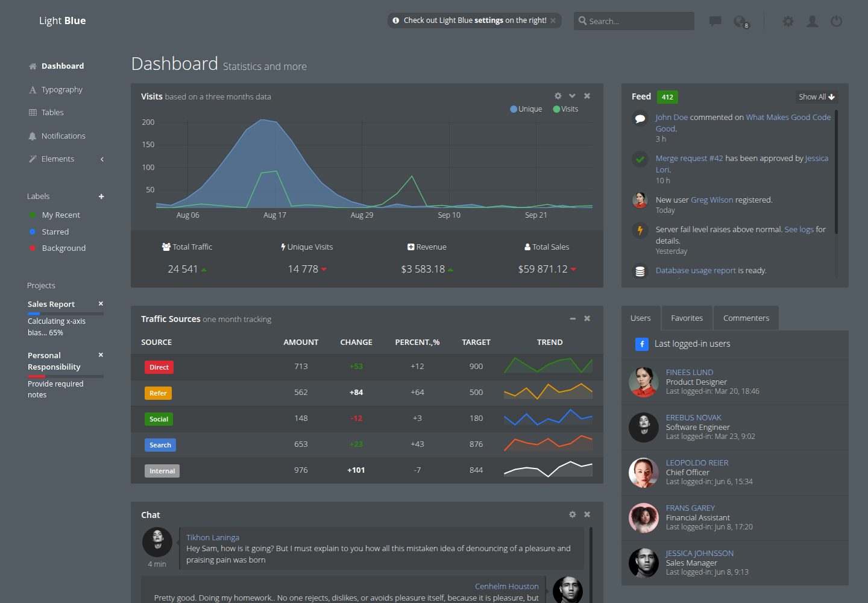868x603 pixels.
Task: Toggle the Visits series in chart legend
Action: [565, 109]
